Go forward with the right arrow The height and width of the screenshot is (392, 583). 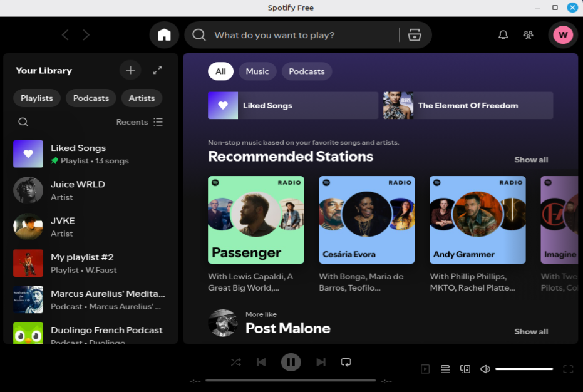(x=86, y=35)
